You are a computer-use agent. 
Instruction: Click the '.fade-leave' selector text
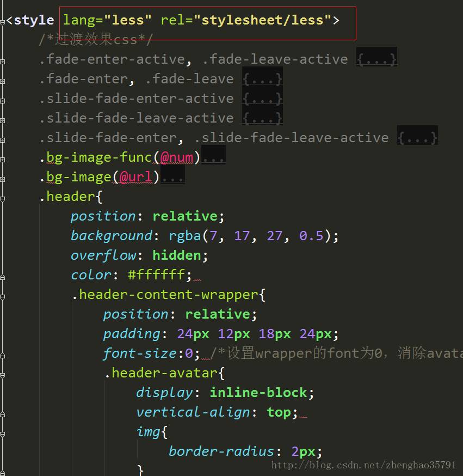[x=189, y=79]
